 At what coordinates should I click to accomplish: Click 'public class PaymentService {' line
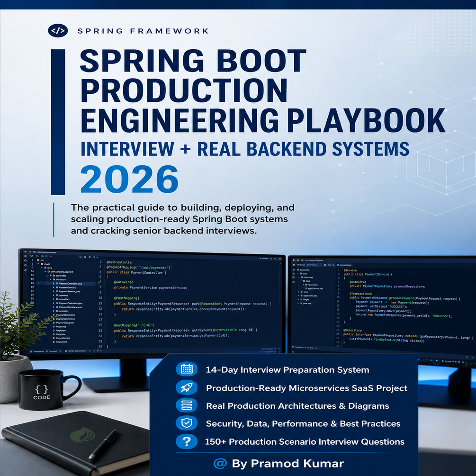(x=368, y=274)
